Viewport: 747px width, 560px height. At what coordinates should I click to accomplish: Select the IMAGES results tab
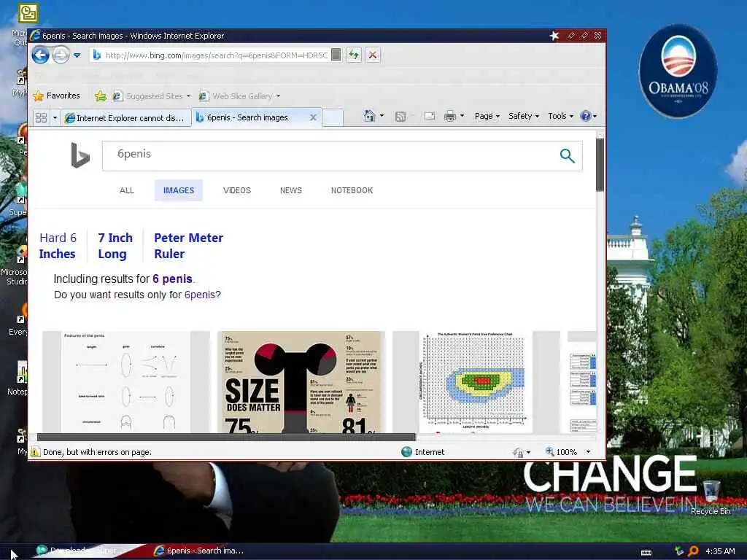[x=179, y=190]
